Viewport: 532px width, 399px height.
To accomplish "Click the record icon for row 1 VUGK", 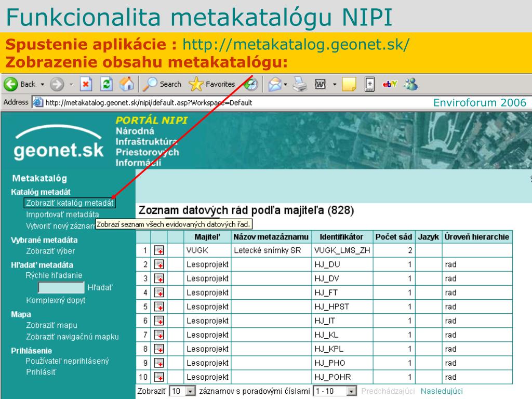I will tap(159, 250).
